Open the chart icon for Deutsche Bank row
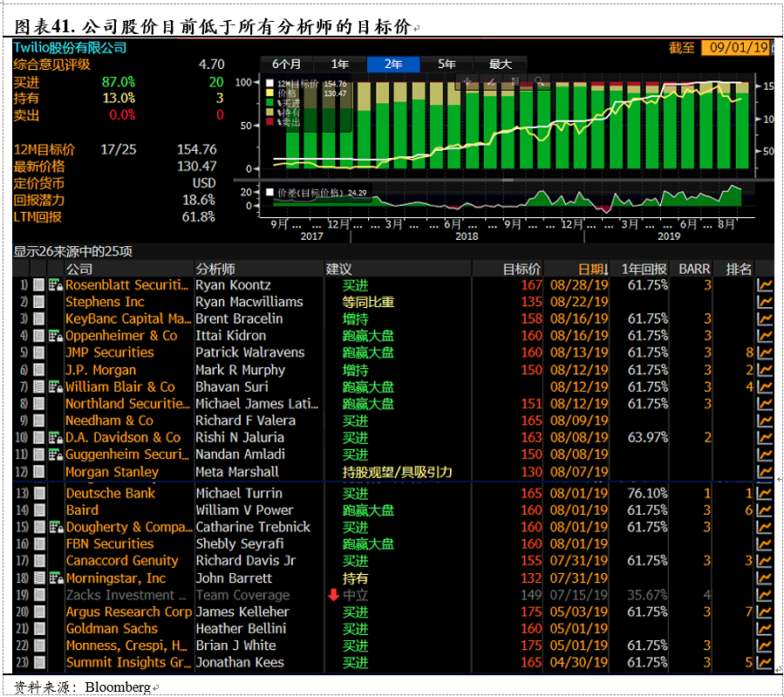The width and height of the screenshot is (784, 697). point(765,494)
